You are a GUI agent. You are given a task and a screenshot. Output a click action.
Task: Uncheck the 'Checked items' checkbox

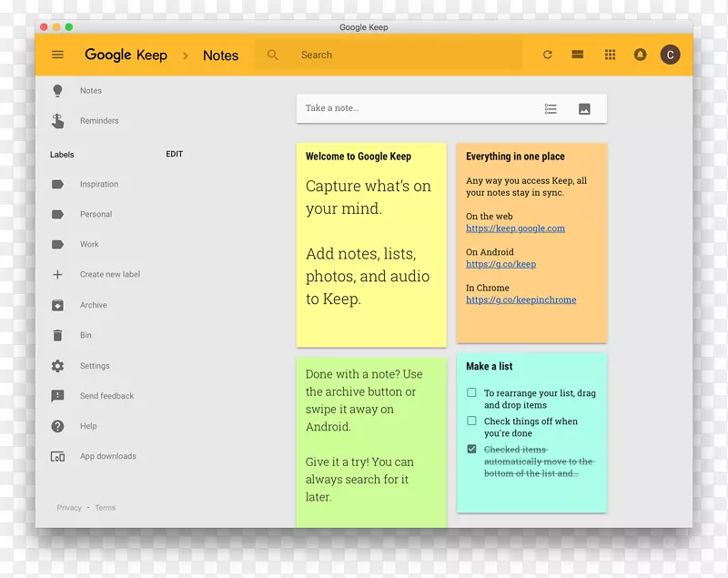[x=471, y=449]
